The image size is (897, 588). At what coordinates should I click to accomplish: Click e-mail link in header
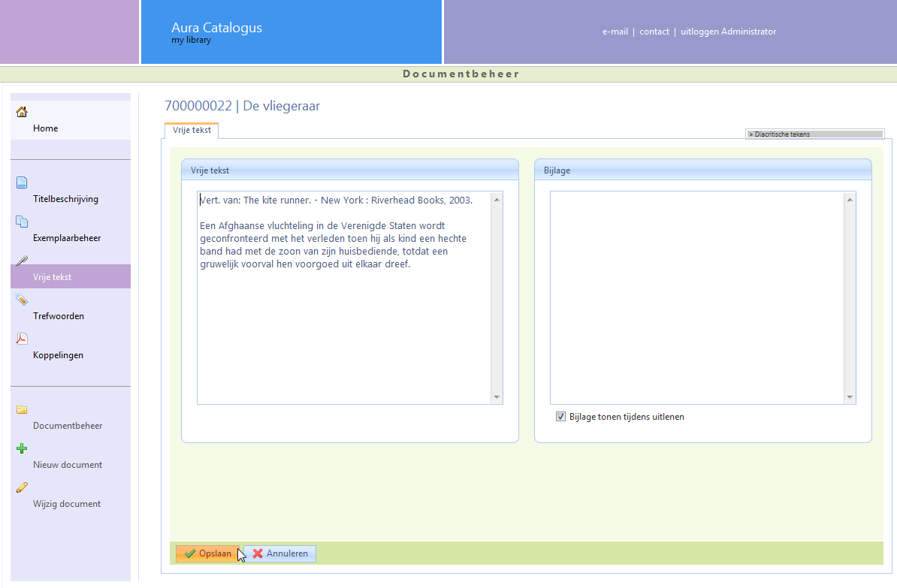(x=615, y=32)
